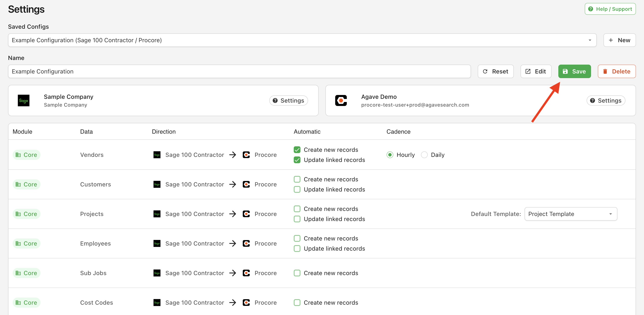The height and width of the screenshot is (315, 644).
Task: Click the procore-test-user email text
Action: pyautogui.click(x=415, y=105)
